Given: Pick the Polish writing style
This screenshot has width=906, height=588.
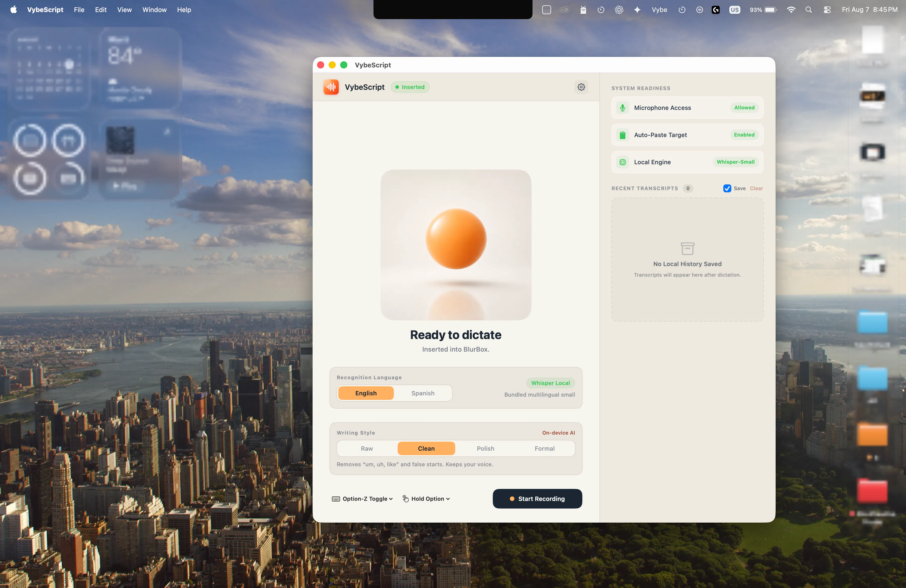Looking at the screenshot, I should tap(485, 449).
